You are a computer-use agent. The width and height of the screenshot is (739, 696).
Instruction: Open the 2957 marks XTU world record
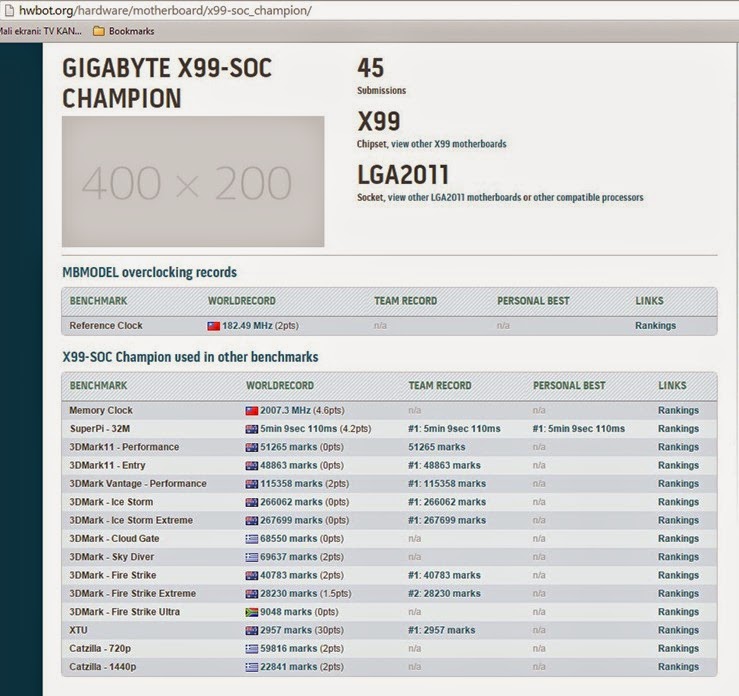point(302,630)
